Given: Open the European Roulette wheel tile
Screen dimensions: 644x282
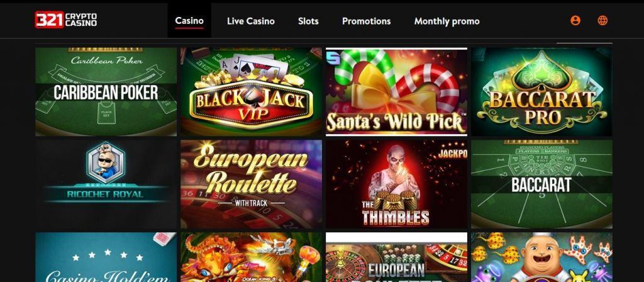Looking at the screenshot, I should pyautogui.click(x=396, y=257).
